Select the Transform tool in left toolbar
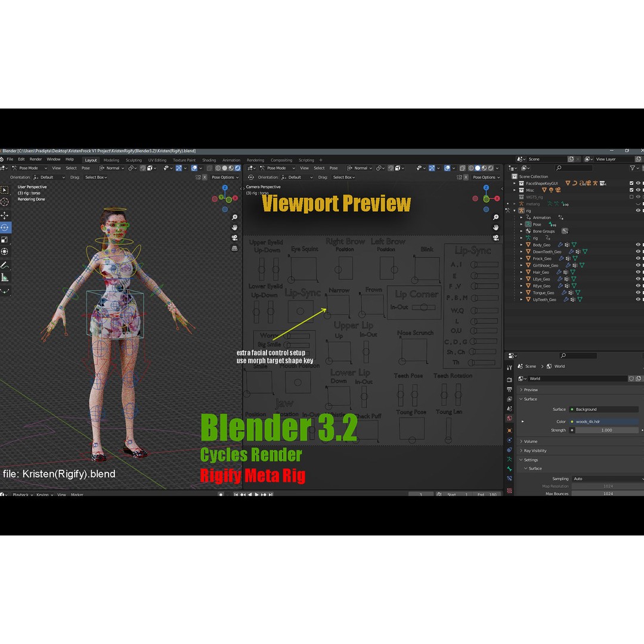 pos(5,252)
